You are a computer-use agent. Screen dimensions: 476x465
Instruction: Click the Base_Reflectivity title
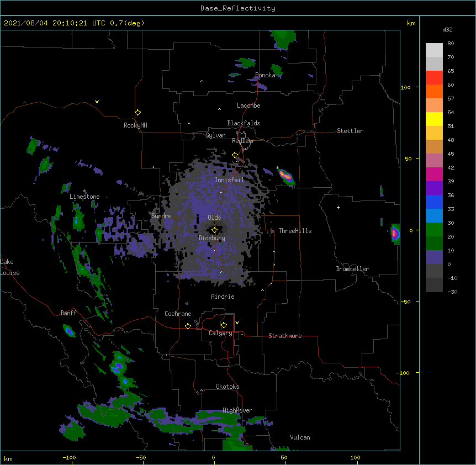[x=238, y=8]
